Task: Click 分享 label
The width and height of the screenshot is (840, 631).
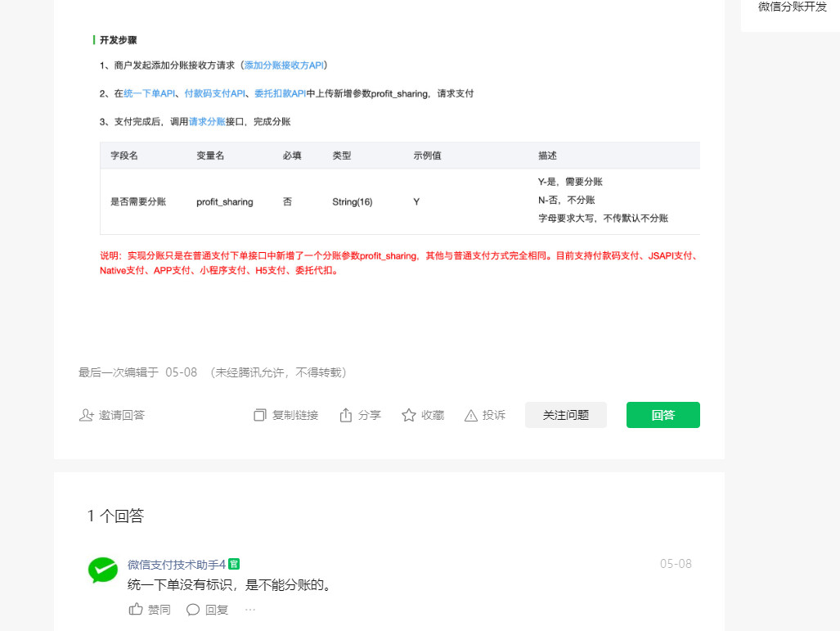Action: [369, 415]
